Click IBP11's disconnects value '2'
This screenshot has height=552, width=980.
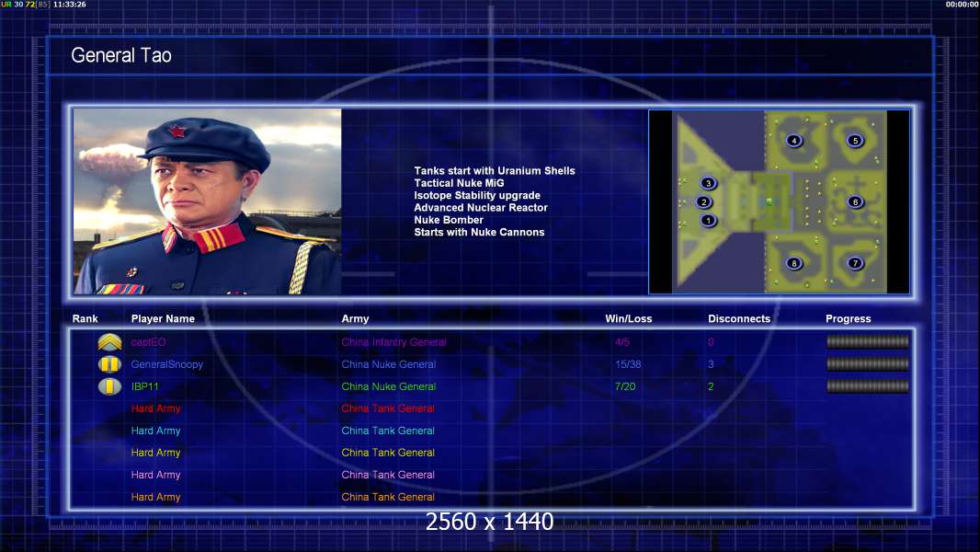pos(711,386)
